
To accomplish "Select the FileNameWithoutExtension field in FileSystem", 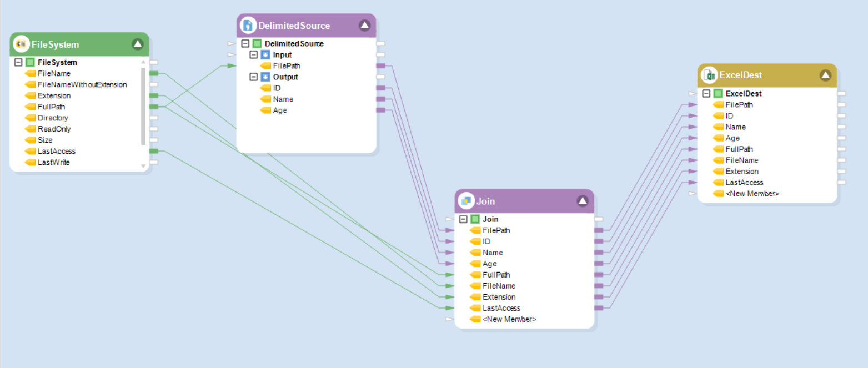I will 82,84.
